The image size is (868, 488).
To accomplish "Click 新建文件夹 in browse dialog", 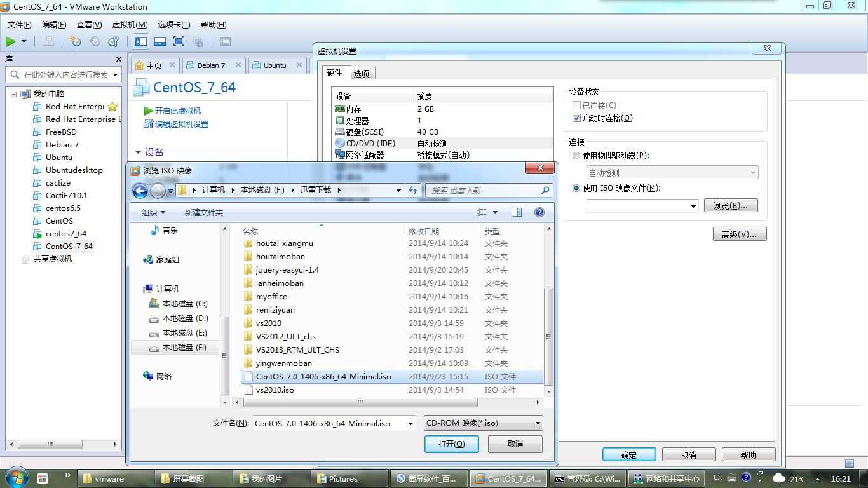I will click(x=204, y=213).
